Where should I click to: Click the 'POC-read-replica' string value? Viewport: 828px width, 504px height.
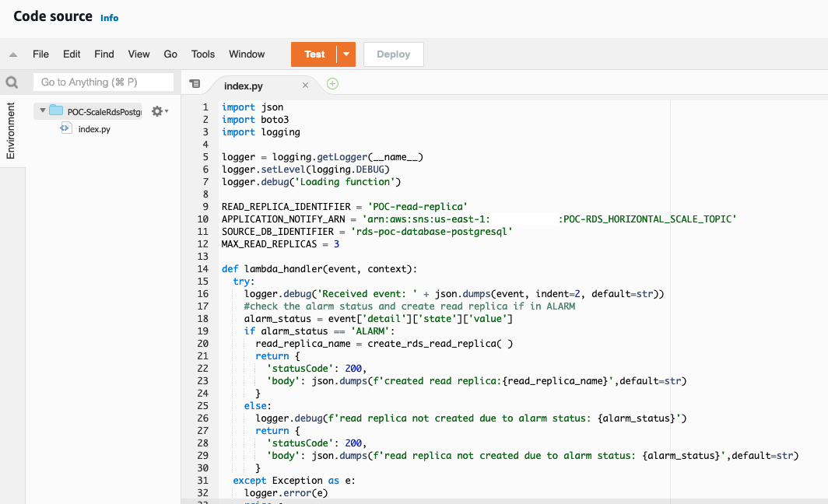tap(417, 207)
